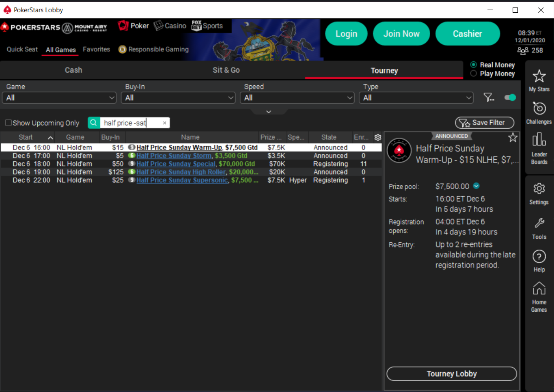
Task: Click the tournament logo in details panel
Action: tap(399, 151)
